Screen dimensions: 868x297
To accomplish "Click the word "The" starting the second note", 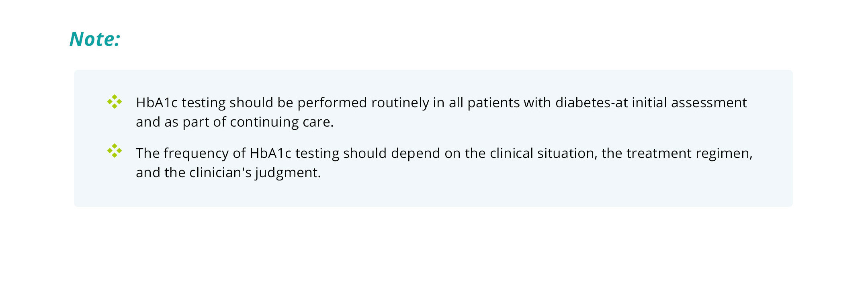I will 147,154.
